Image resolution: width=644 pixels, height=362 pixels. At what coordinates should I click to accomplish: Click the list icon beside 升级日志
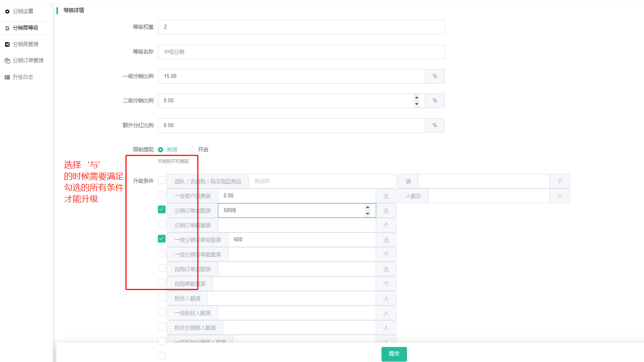pyautogui.click(x=7, y=77)
